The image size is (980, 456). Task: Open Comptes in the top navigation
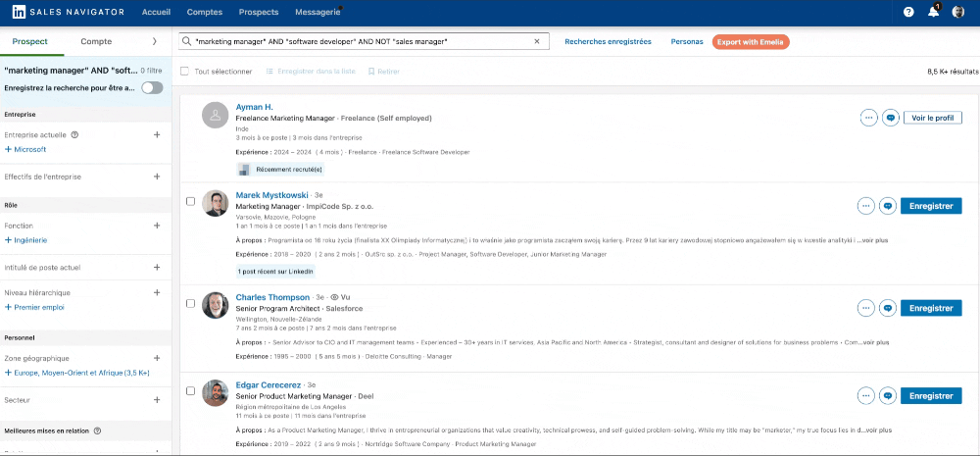(205, 12)
